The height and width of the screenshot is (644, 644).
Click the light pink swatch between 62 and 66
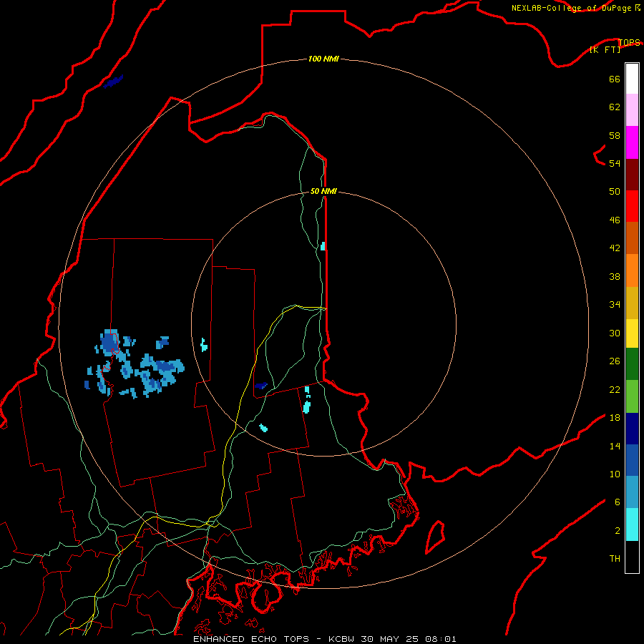tap(632, 109)
